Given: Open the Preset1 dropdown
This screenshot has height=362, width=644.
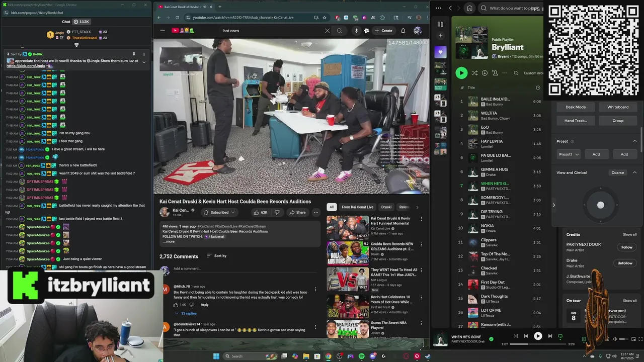Looking at the screenshot, I should point(569,154).
